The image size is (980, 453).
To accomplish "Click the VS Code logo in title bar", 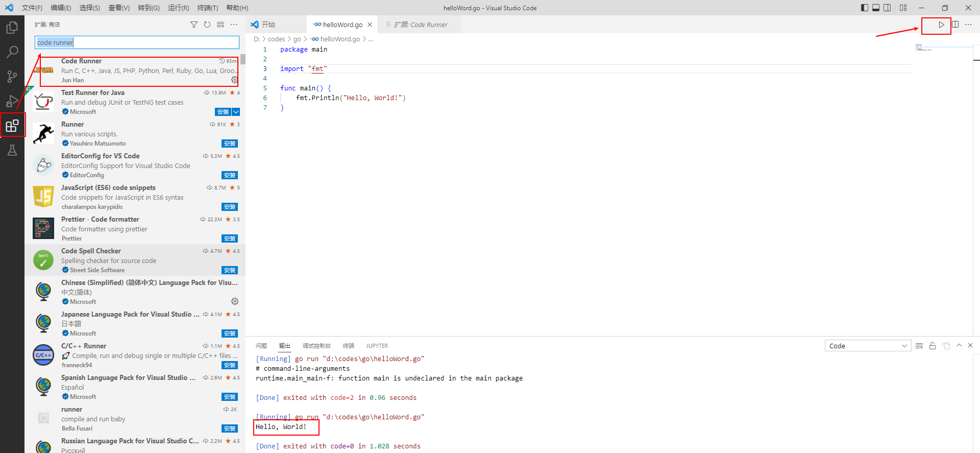I will (x=9, y=8).
